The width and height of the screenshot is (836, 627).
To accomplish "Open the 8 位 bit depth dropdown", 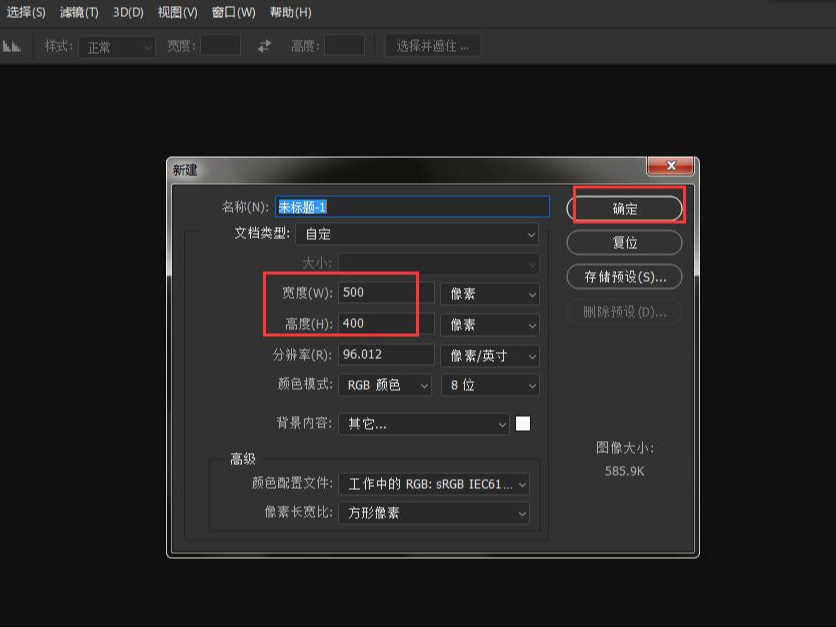I will click(x=490, y=385).
